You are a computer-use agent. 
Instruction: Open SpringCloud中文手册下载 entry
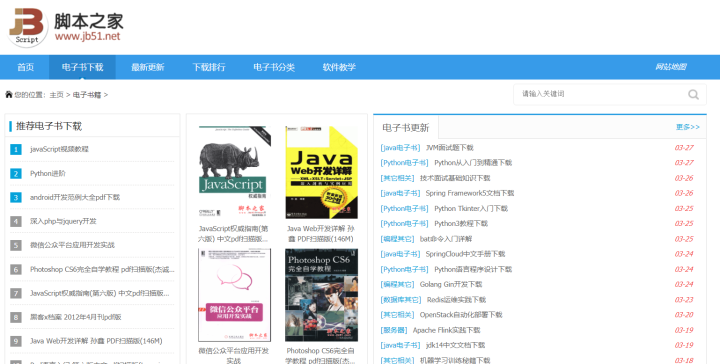465,254
